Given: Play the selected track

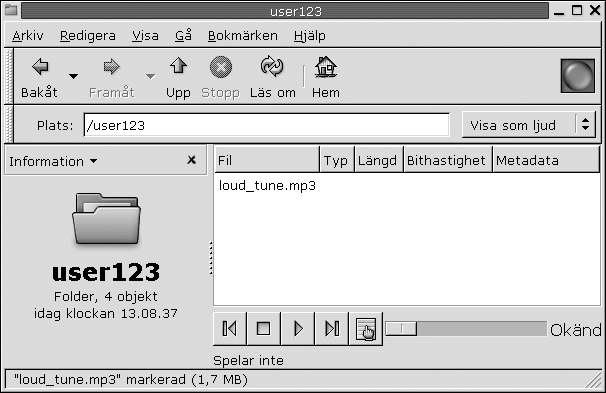Looking at the screenshot, I should coord(298,329).
